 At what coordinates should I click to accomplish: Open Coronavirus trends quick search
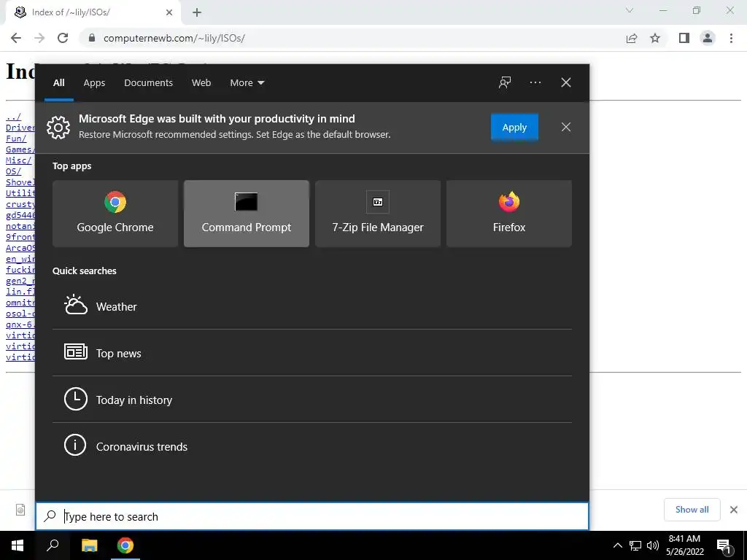pyautogui.click(x=312, y=446)
